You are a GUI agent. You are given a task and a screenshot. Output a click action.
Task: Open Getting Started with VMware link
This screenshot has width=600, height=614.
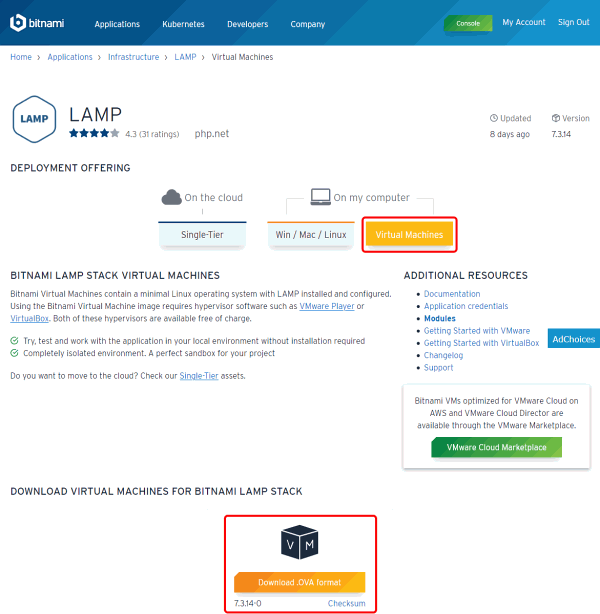(477, 331)
